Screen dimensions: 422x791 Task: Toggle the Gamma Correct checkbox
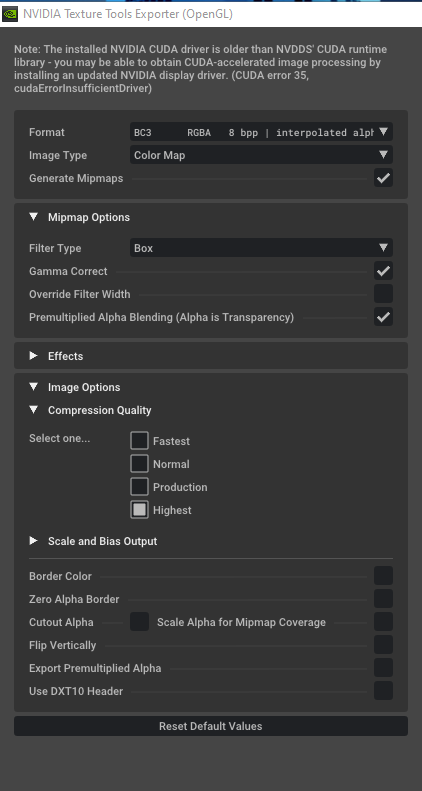click(383, 271)
